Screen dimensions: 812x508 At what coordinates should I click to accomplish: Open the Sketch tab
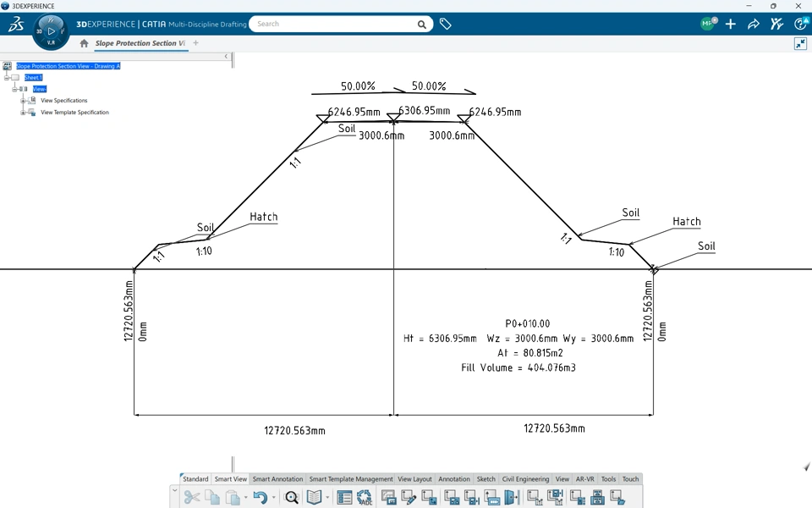coord(486,479)
